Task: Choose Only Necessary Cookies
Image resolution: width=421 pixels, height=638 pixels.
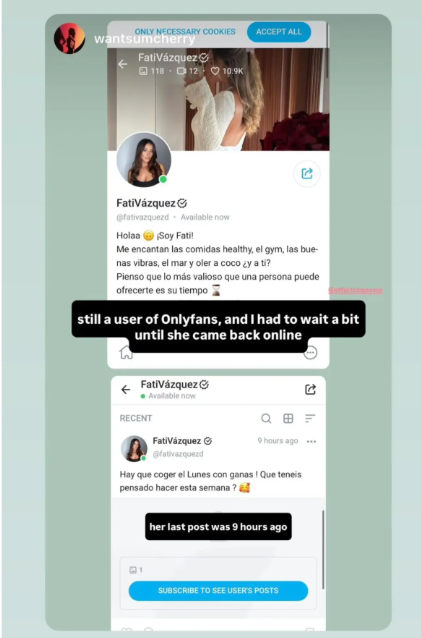Action: click(x=185, y=32)
